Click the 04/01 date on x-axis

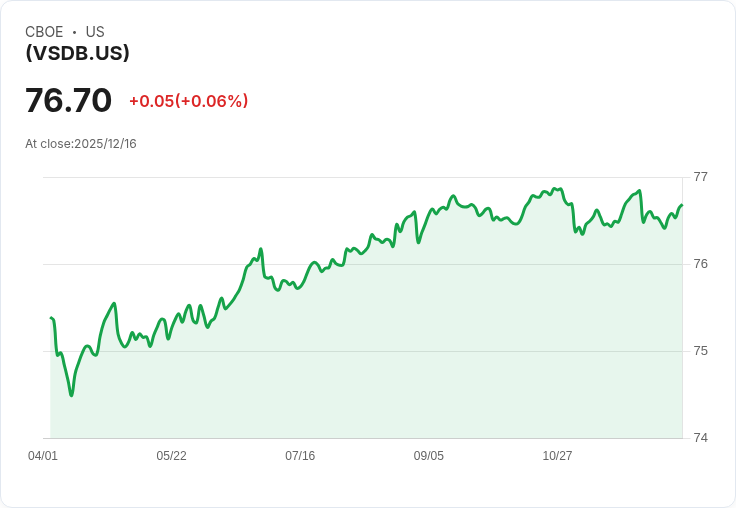coord(43,456)
